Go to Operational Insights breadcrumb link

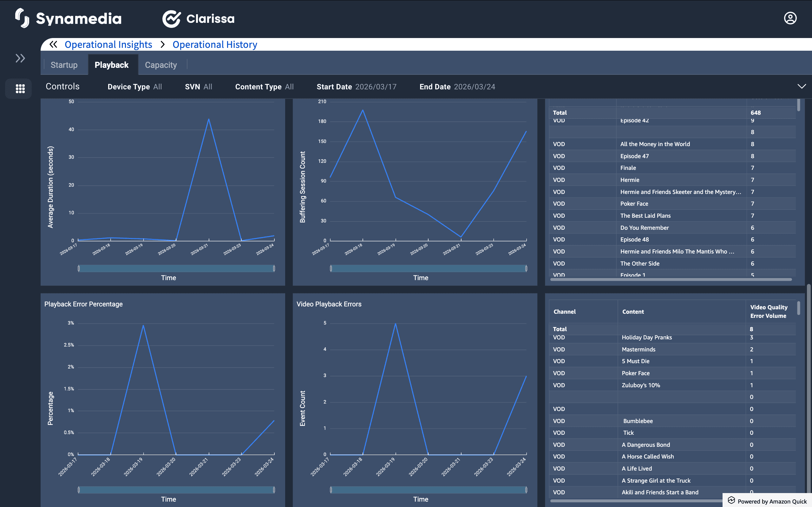tap(108, 45)
